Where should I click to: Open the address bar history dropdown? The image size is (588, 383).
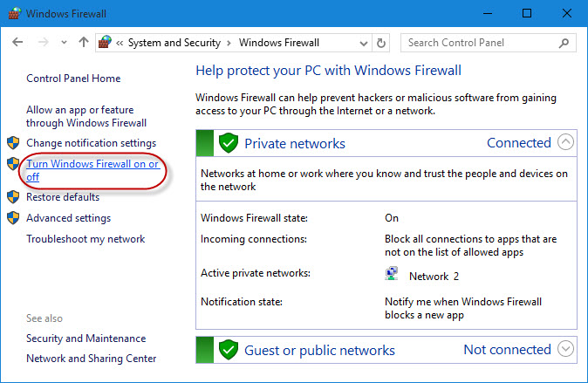362,43
